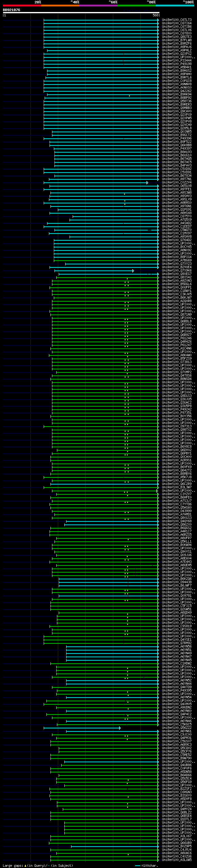Click the orange ~40% legend swatch
197x868 pixels.
(60, 6)
